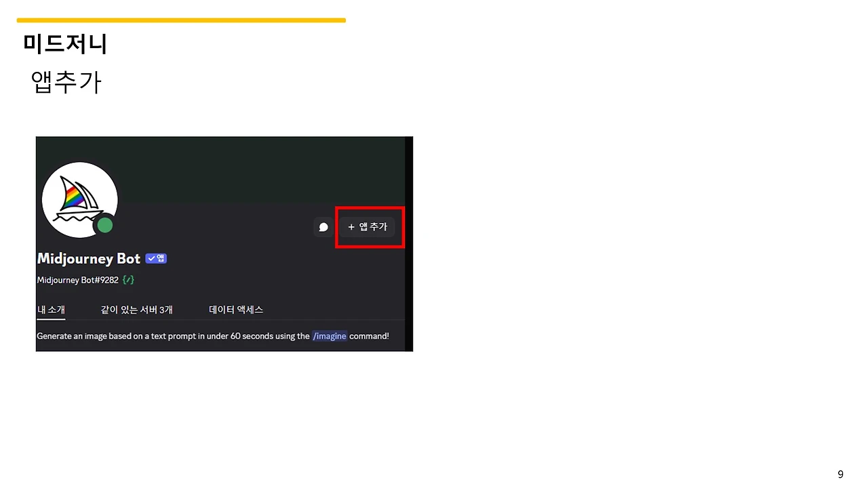Click the '/imagine' command mention
The image size is (868, 488).
point(330,336)
